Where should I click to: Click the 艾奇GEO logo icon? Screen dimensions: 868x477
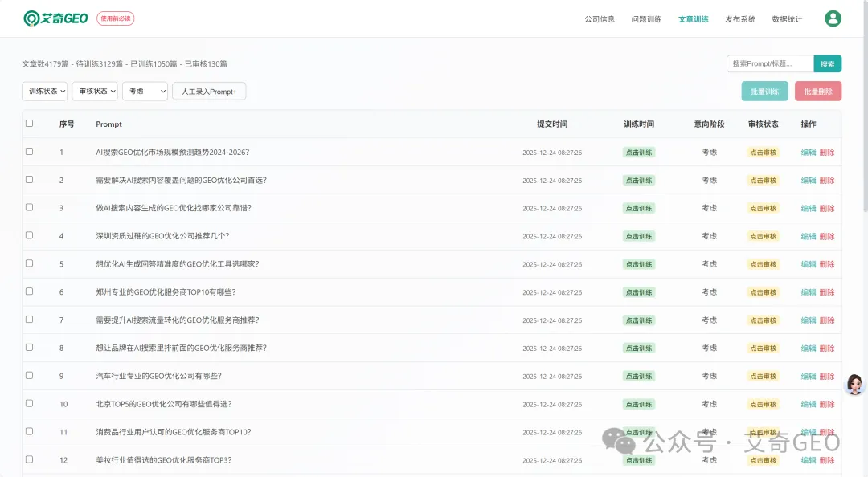click(x=32, y=18)
